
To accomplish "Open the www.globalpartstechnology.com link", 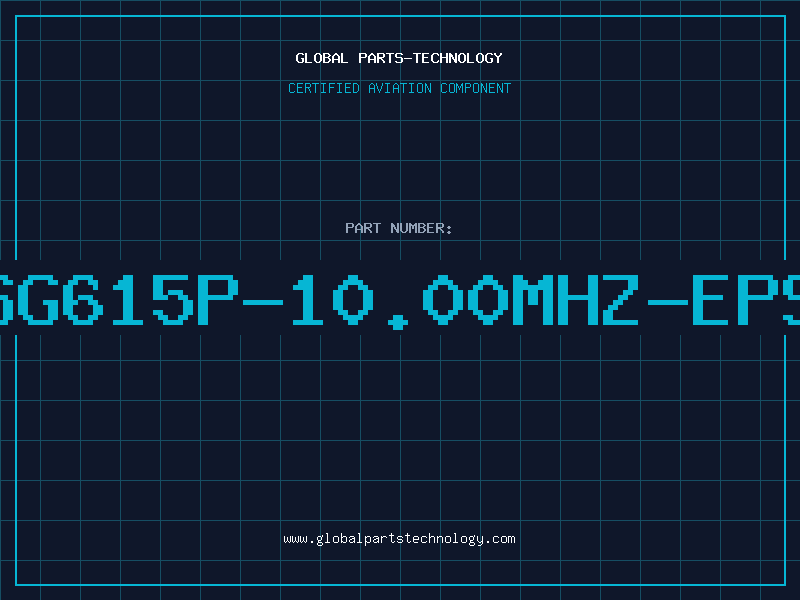I will tap(399, 539).
